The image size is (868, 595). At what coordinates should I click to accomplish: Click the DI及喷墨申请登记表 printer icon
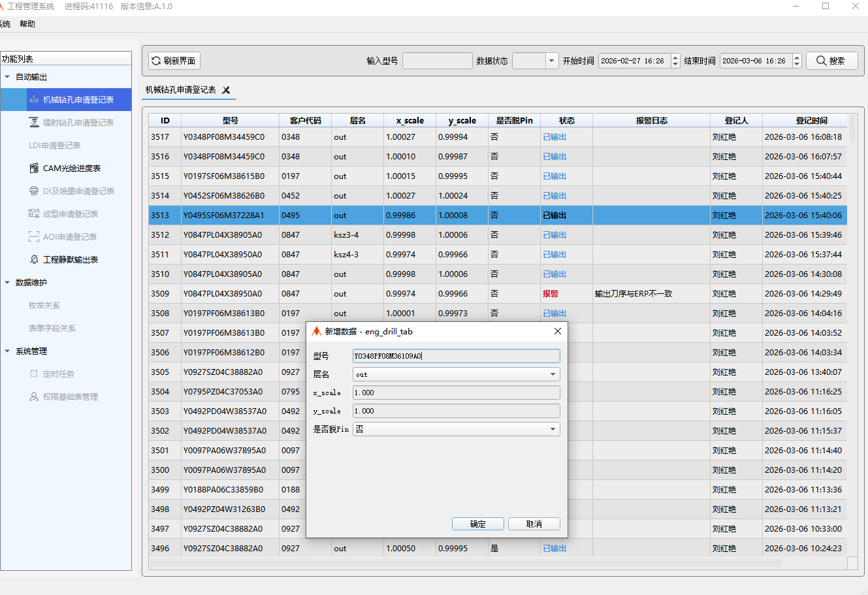(34, 191)
